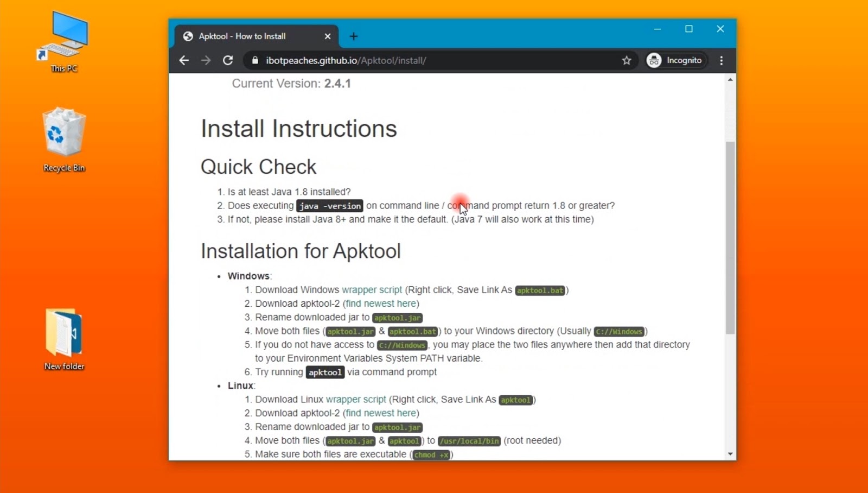Close the Apktool tab
The height and width of the screenshot is (493, 868).
(328, 36)
